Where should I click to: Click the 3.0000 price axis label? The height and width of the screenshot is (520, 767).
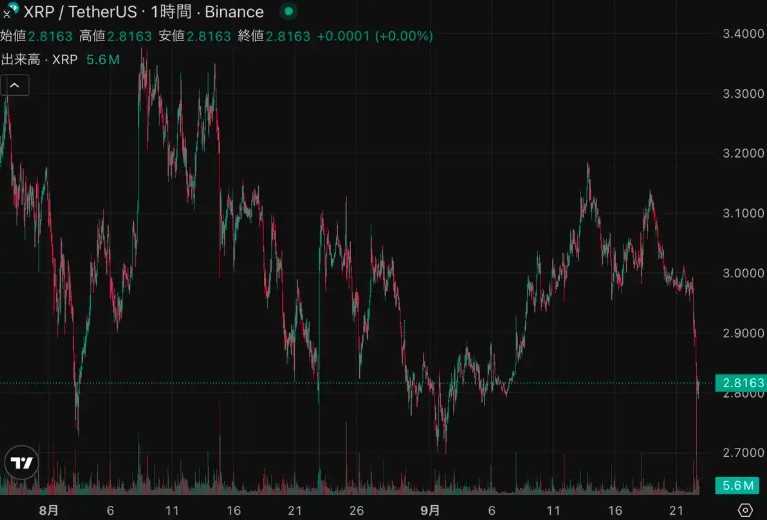pos(744,273)
